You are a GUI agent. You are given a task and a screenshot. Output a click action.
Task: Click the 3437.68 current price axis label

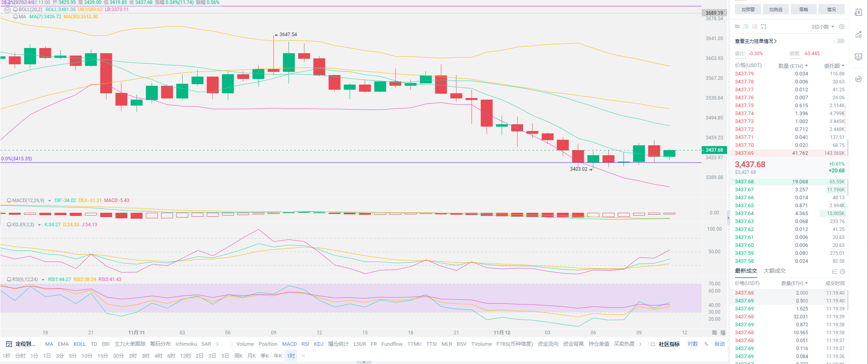pos(714,150)
